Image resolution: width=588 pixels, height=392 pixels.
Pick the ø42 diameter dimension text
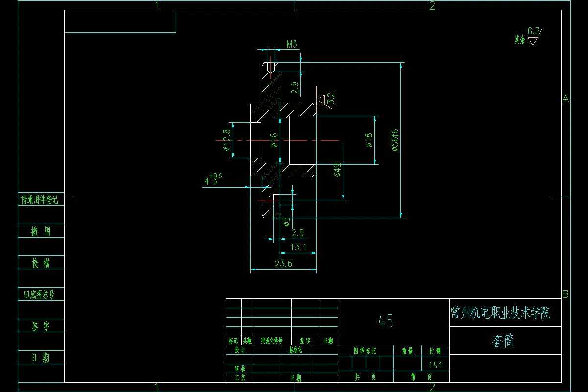click(337, 170)
